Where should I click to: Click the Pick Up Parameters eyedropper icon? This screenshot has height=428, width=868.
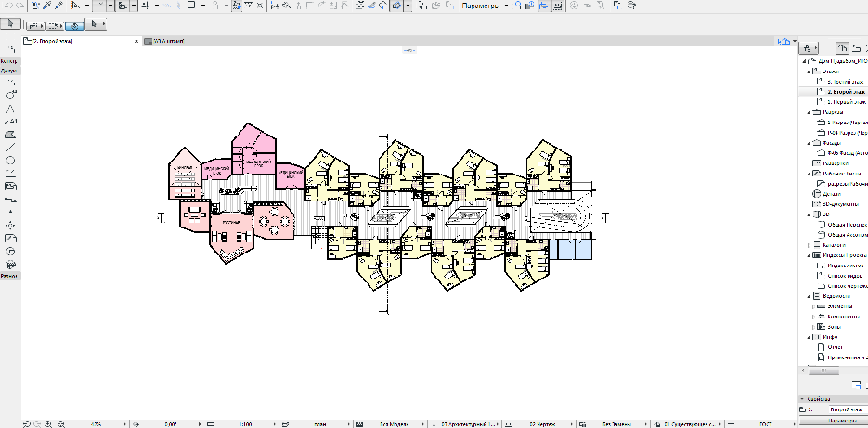click(46, 6)
